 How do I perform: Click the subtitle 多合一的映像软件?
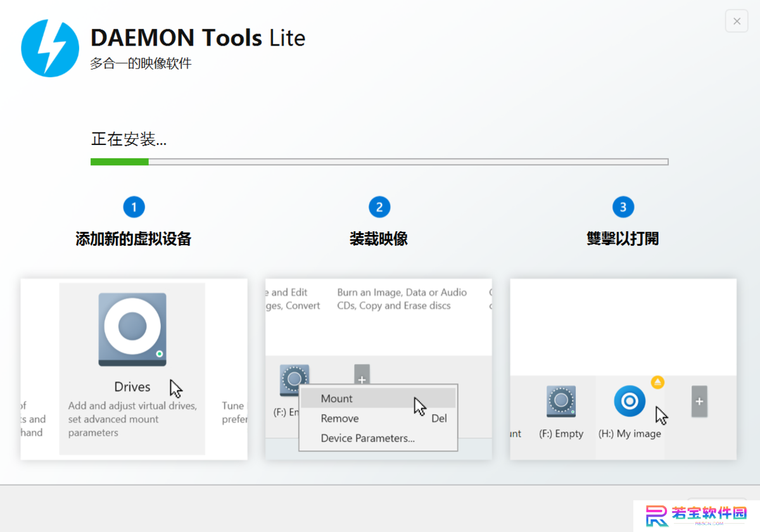[x=141, y=63]
